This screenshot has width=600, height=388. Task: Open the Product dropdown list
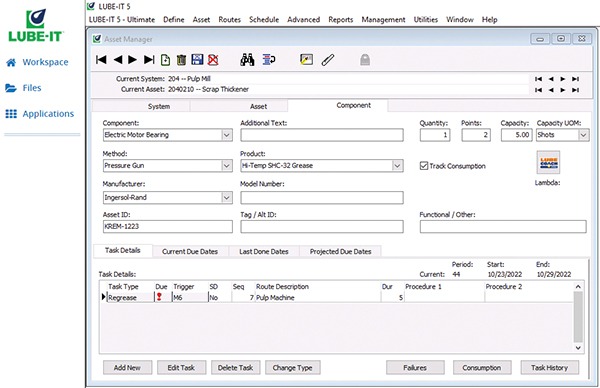[x=397, y=166]
